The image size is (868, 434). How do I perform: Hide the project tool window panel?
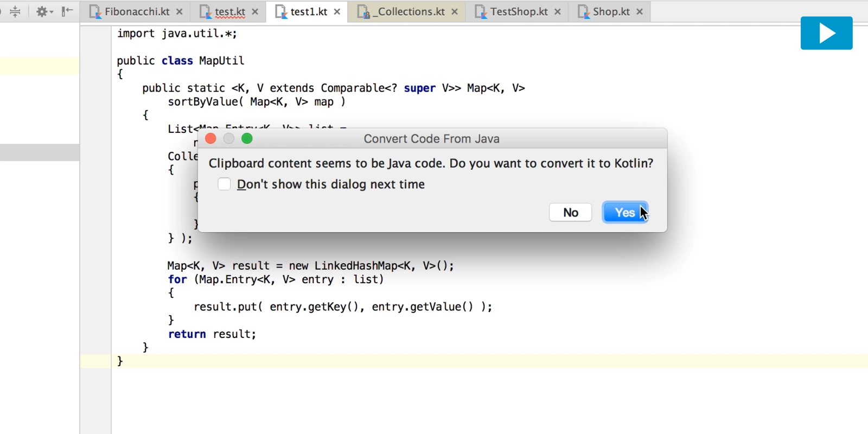[67, 11]
